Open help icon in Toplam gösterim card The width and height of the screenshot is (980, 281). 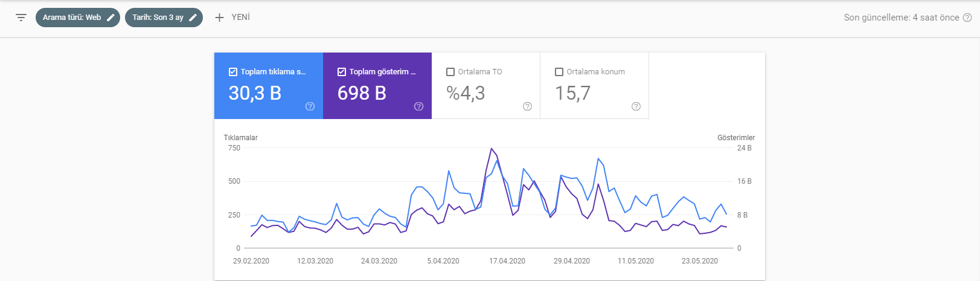click(x=419, y=106)
